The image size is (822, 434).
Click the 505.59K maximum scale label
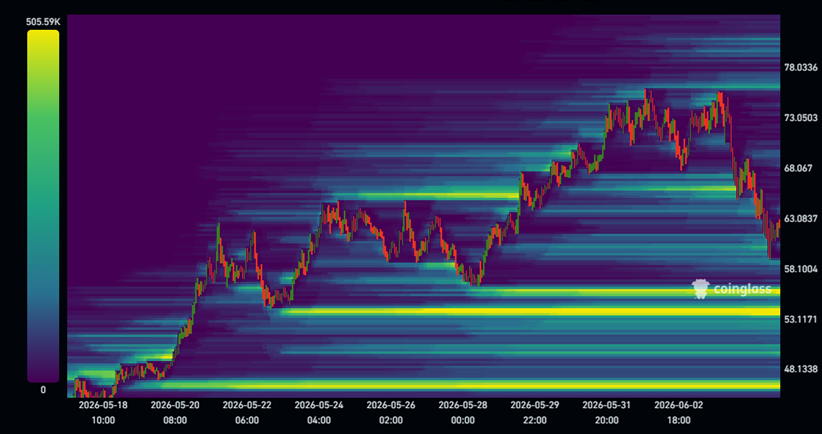coord(43,21)
